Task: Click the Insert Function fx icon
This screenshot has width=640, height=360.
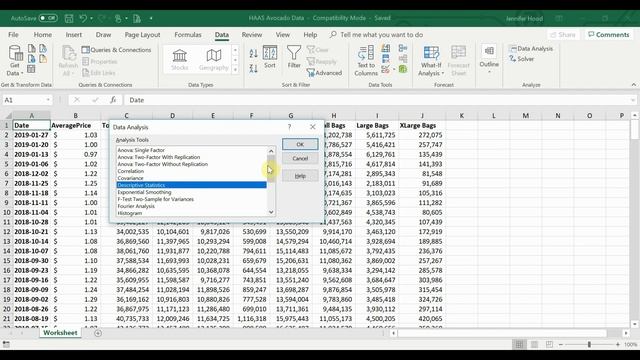Action: [x=113, y=100]
